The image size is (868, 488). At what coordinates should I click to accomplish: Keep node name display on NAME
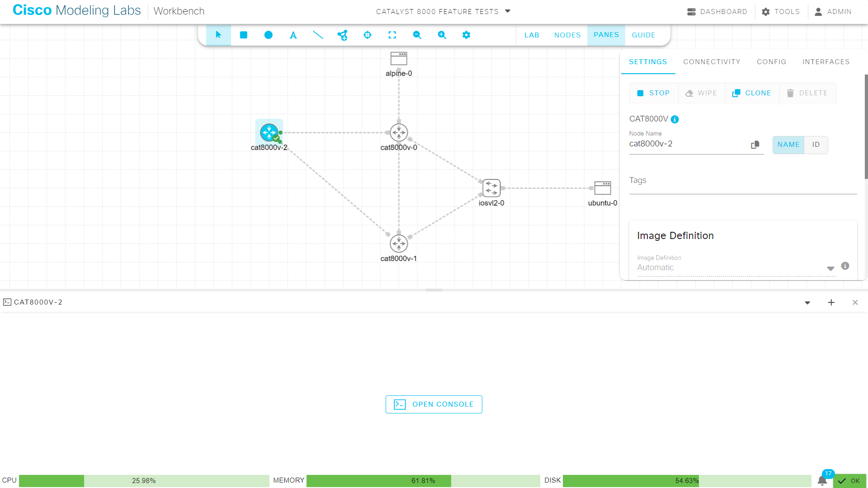tap(788, 145)
